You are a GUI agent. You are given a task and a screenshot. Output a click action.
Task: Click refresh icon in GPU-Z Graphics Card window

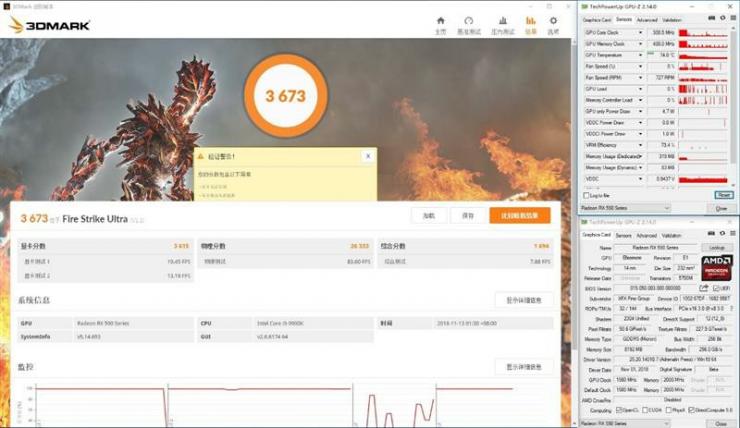[723, 234]
